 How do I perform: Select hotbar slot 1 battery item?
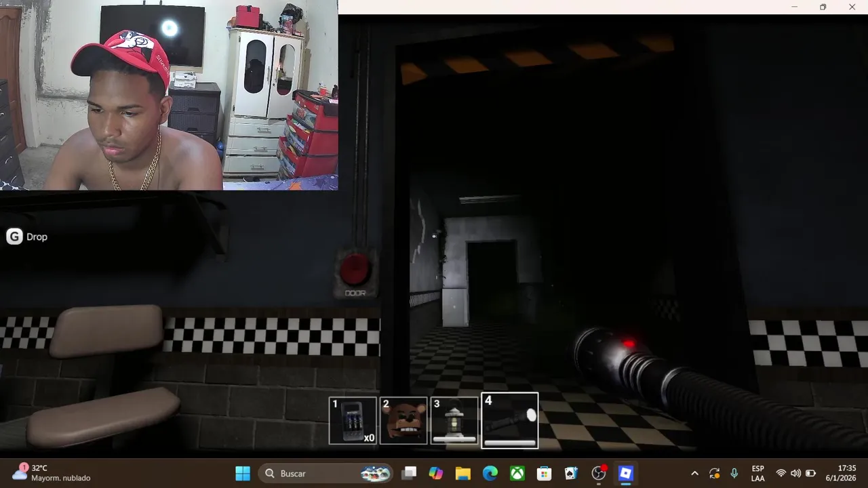coord(353,421)
